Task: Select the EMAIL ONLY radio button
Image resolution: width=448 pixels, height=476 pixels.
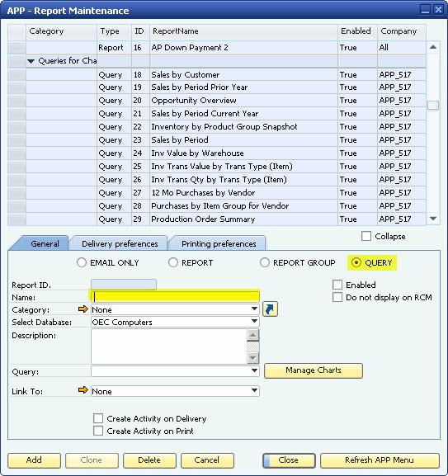Action: (x=82, y=262)
